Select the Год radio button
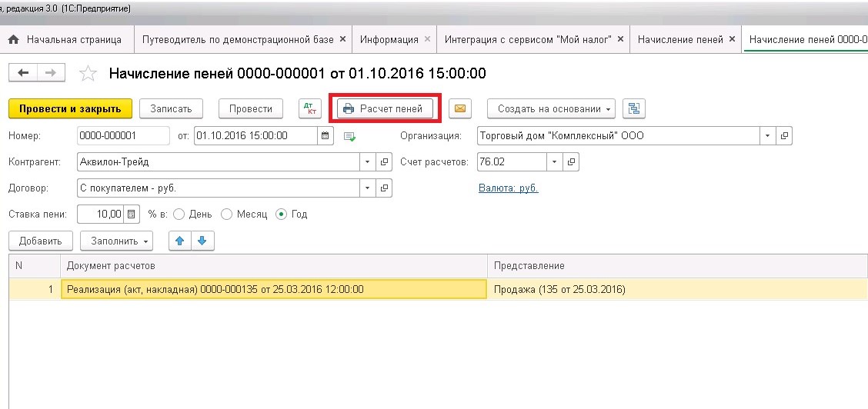Viewport: 868px width, 409px height. click(x=282, y=214)
